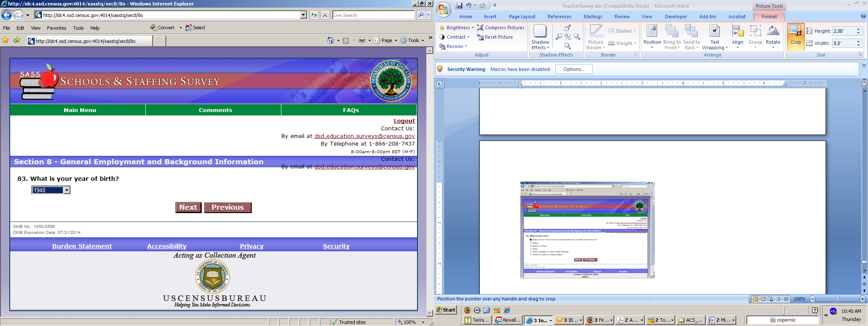
Task: Switch to Word Page Layout tab
Action: 522,17
